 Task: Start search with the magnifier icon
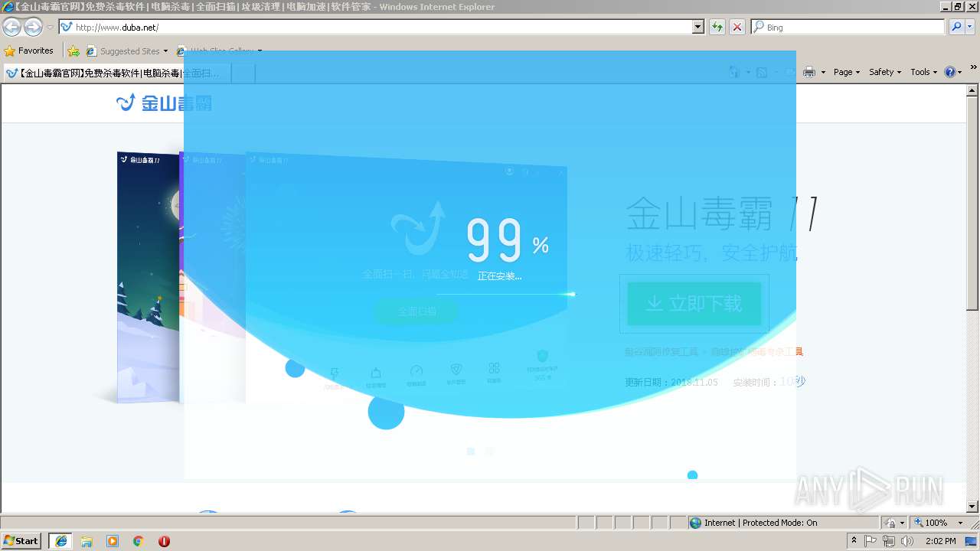click(x=955, y=27)
